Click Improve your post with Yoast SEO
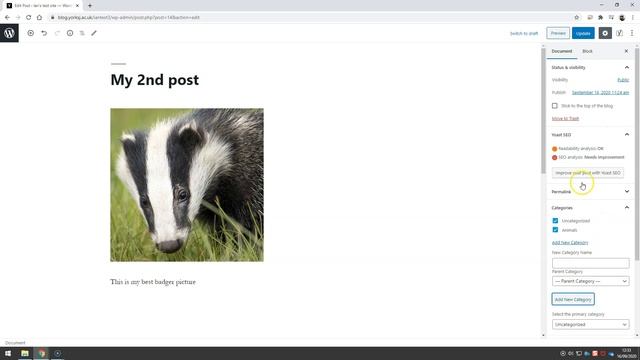Image resolution: width=640 pixels, height=360 pixels. pos(588,173)
